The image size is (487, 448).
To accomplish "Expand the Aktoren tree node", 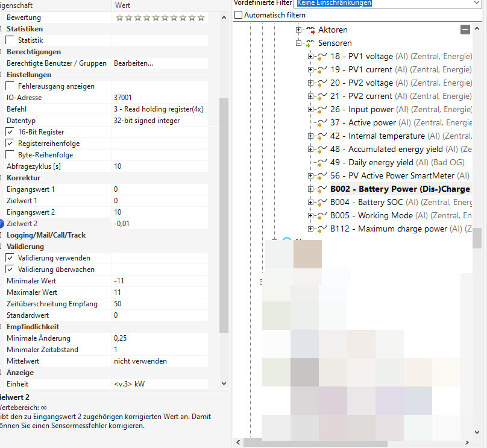I will pos(298,30).
